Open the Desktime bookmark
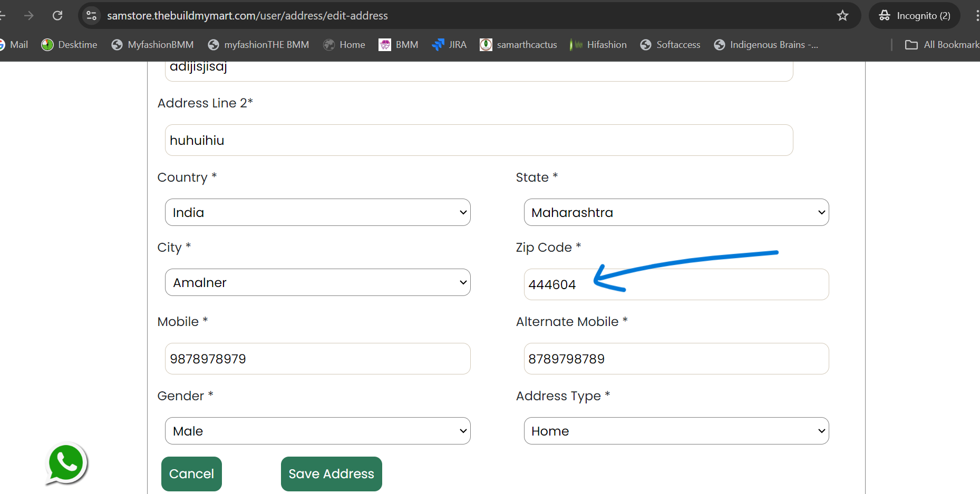 tap(70, 45)
